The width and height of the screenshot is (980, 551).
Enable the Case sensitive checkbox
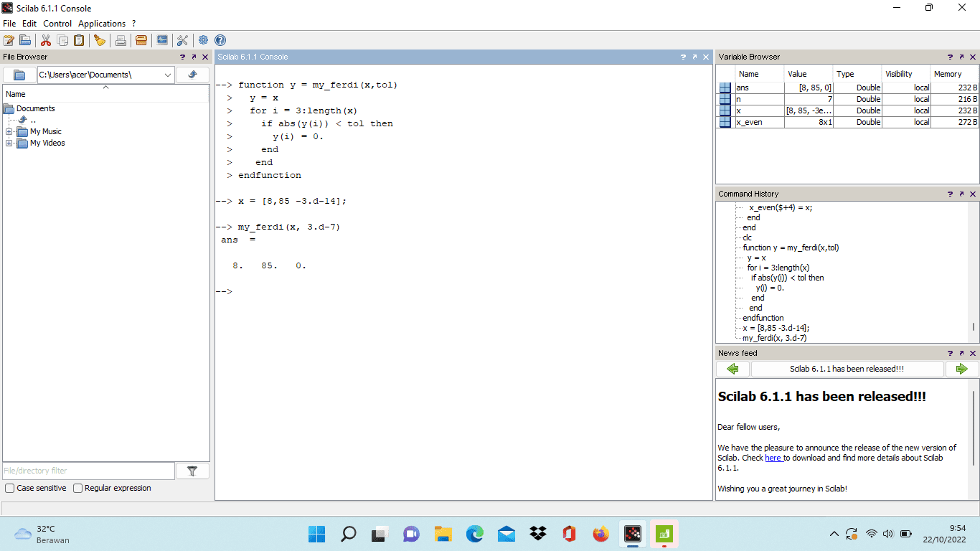[9, 488]
